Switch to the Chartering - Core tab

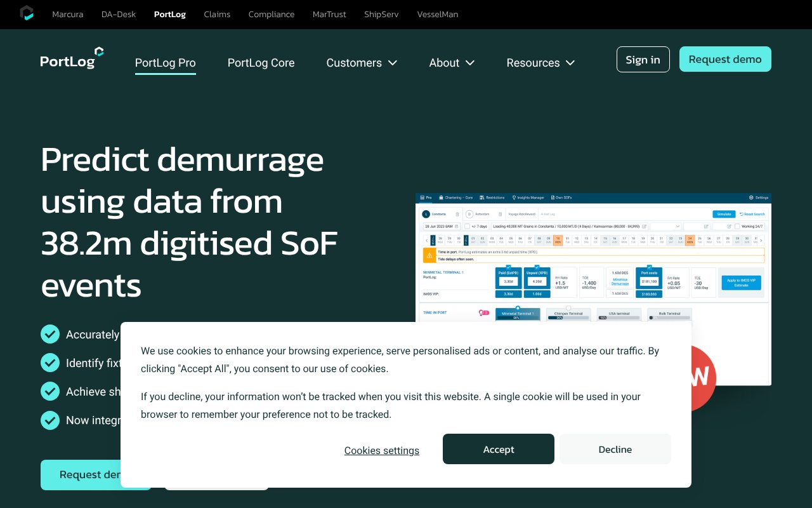pos(458,197)
